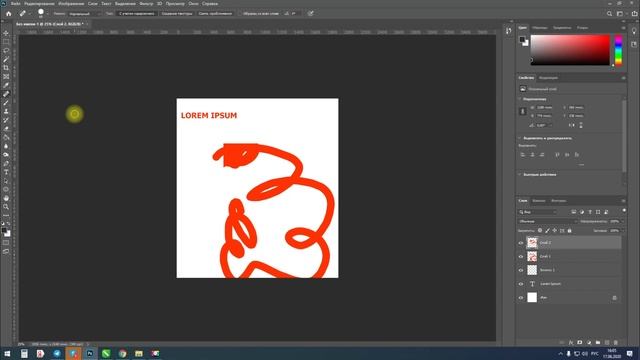Select the Spot Healing Brush tool
Viewport: 640px width, 360px height.
pyautogui.click(x=6, y=94)
